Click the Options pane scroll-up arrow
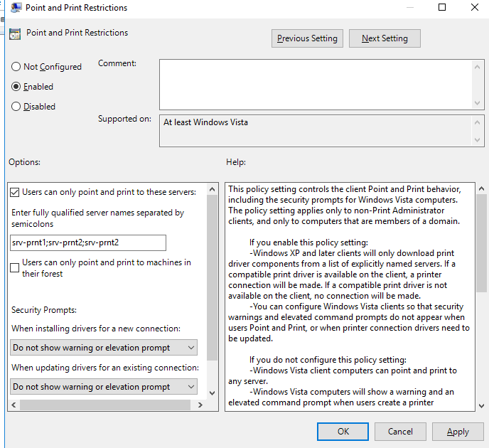This screenshot has height=448, width=489. [212, 189]
